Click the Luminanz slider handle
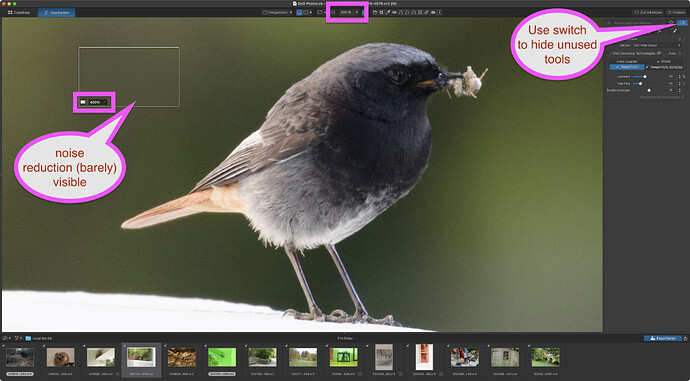 coord(645,77)
